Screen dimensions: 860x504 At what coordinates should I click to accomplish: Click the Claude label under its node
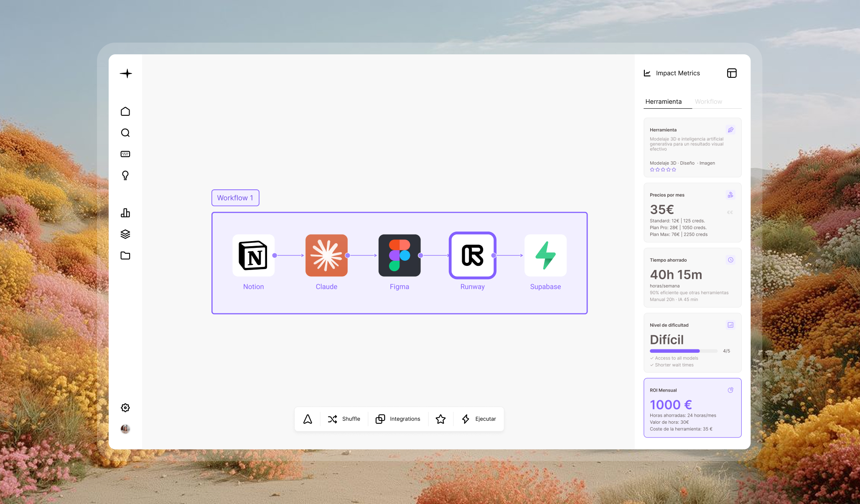click(x=326, y=287)
